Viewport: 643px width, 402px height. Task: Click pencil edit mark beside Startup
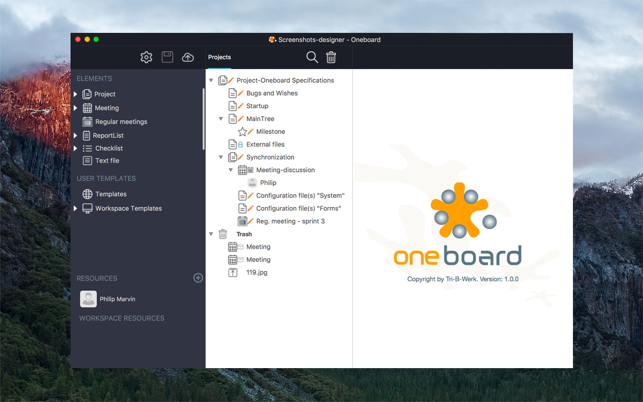(x=241, y=106)
